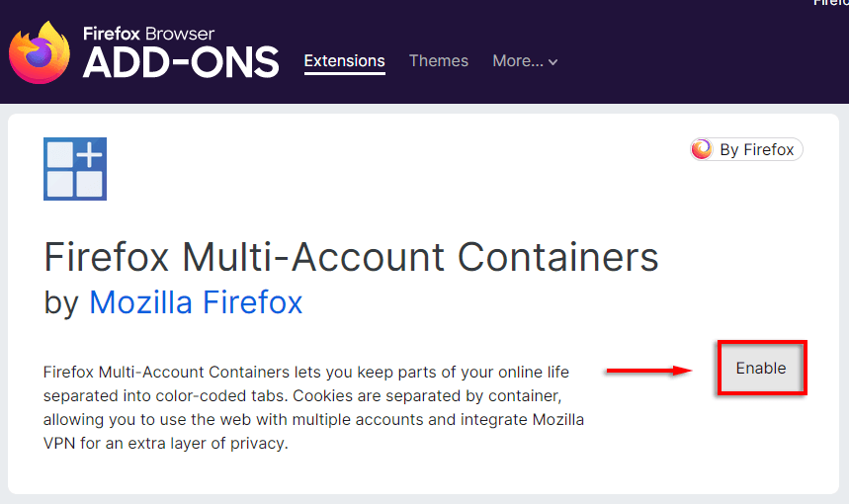Click the Firefox Multi-Account Containers title
The width and height of the screenshot is (849, 504).
click(x=351, y=258)
